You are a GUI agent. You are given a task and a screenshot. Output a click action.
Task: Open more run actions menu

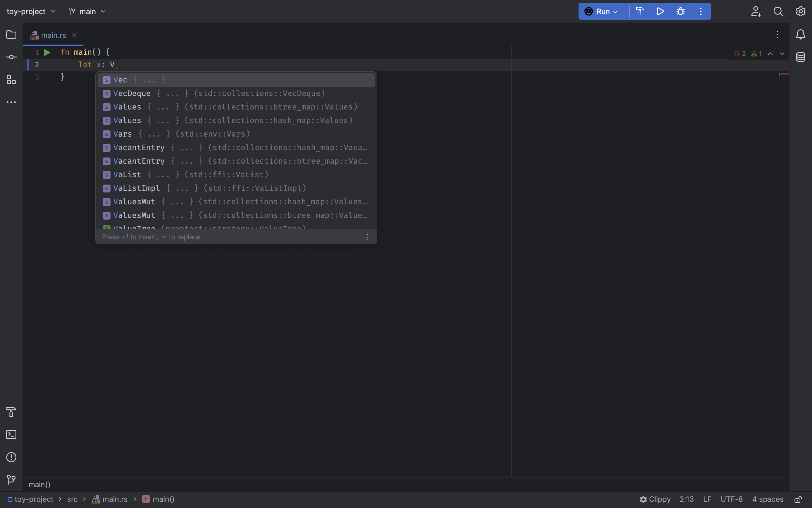pos(701,11)
